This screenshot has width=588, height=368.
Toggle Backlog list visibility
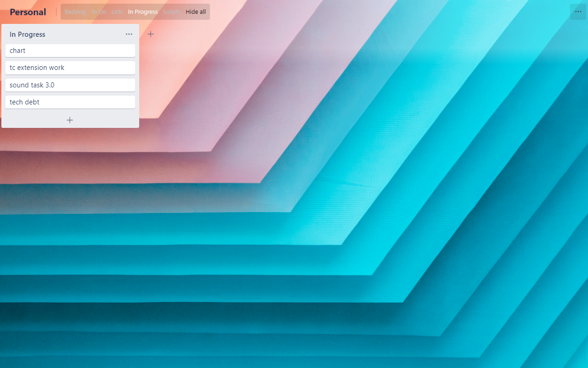pyautogui.click(x=75, y=12)
